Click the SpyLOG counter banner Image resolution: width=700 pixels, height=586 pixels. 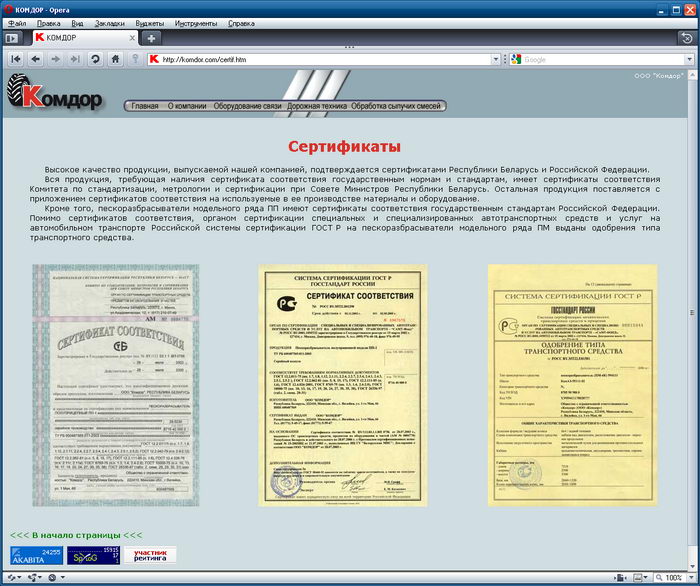[x=93, y=556]
